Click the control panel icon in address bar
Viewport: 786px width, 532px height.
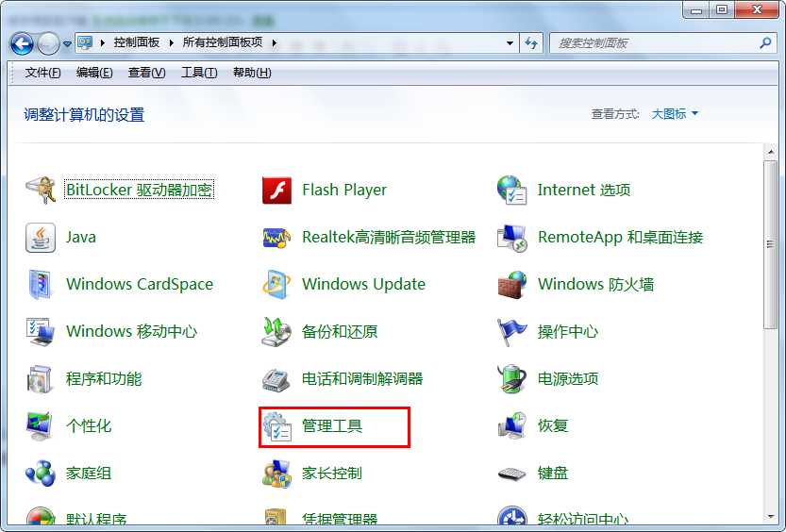point(85,42)
